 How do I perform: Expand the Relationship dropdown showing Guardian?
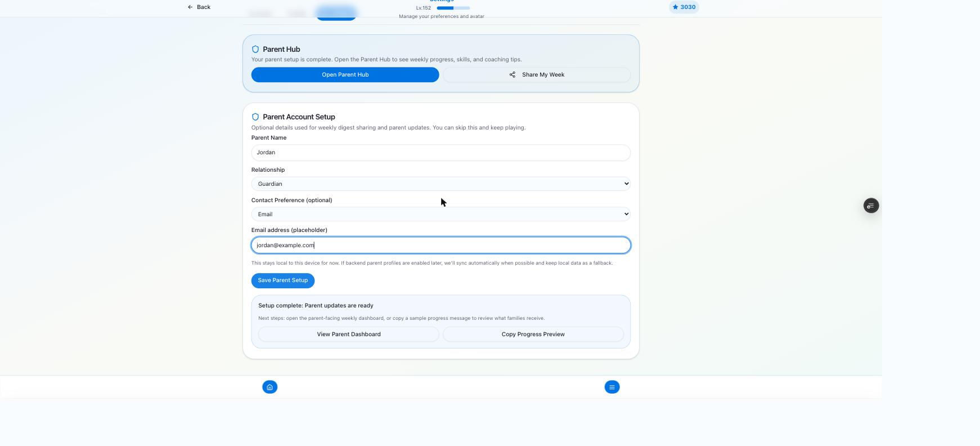pos(440,184)
